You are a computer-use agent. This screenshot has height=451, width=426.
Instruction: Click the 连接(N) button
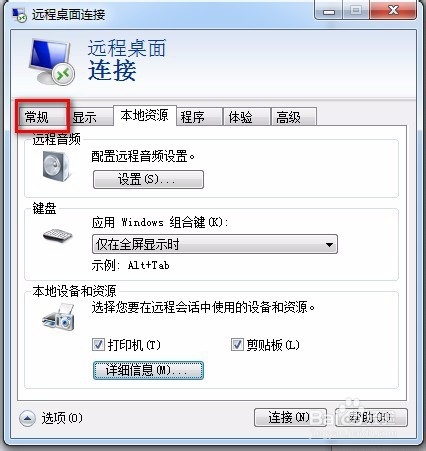tap(290, 417)
